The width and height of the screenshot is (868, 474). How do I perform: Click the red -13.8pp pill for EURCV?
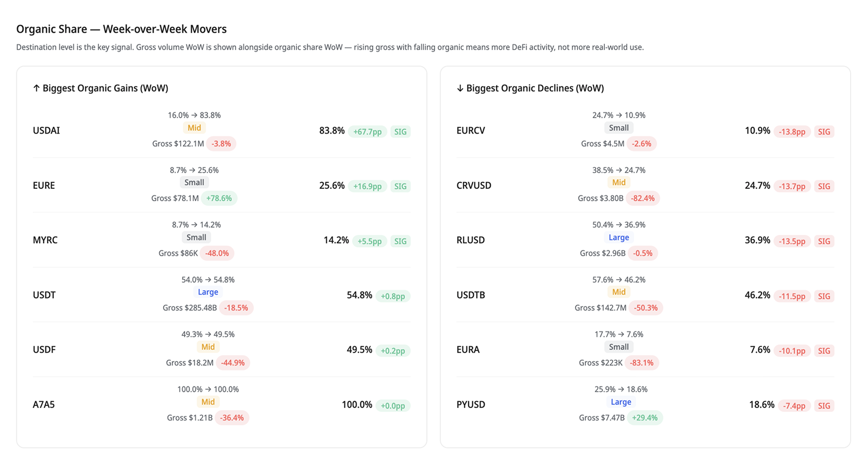point(792,132)
